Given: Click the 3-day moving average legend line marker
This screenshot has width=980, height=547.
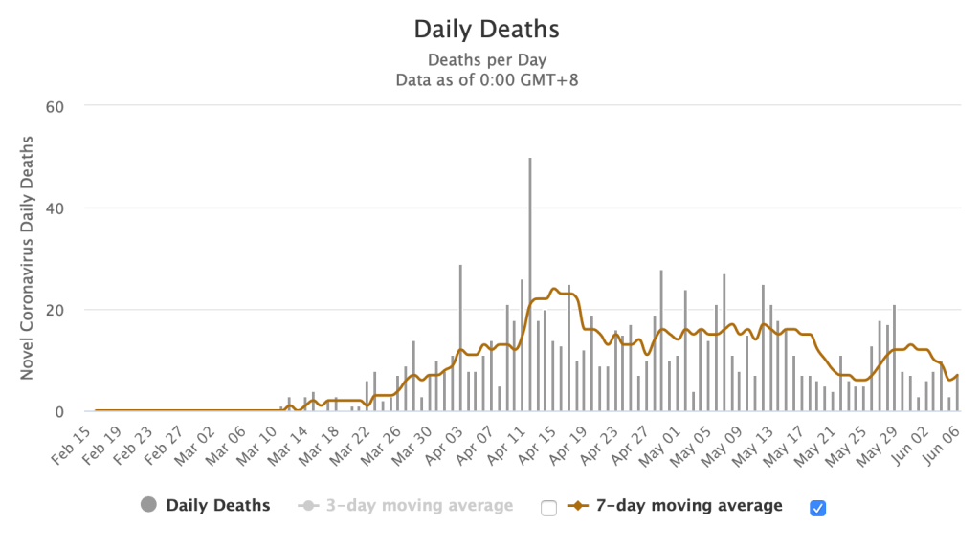Looking at the screenshot, I should [x=308, y=505].
